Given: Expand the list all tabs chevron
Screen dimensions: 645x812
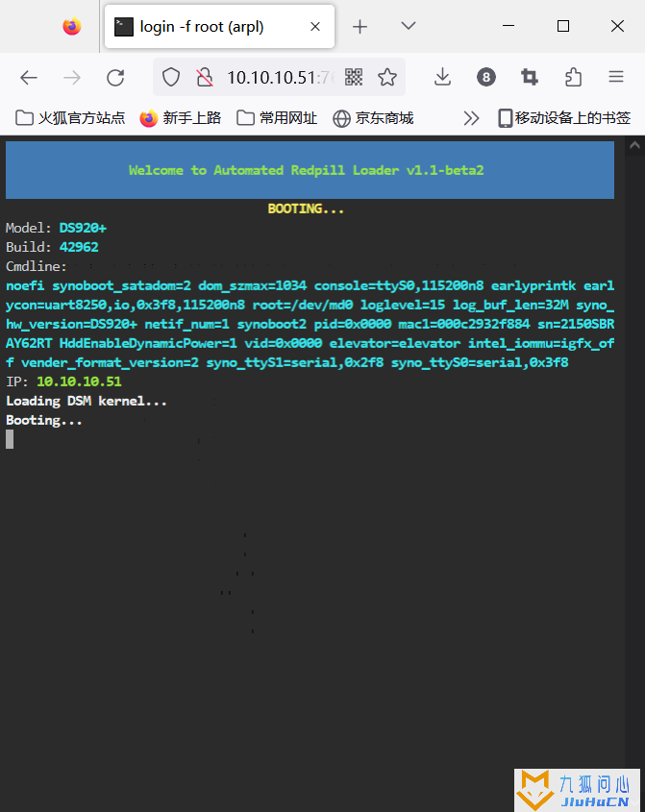Looking at the screenshot, I should tap(409, 25).
